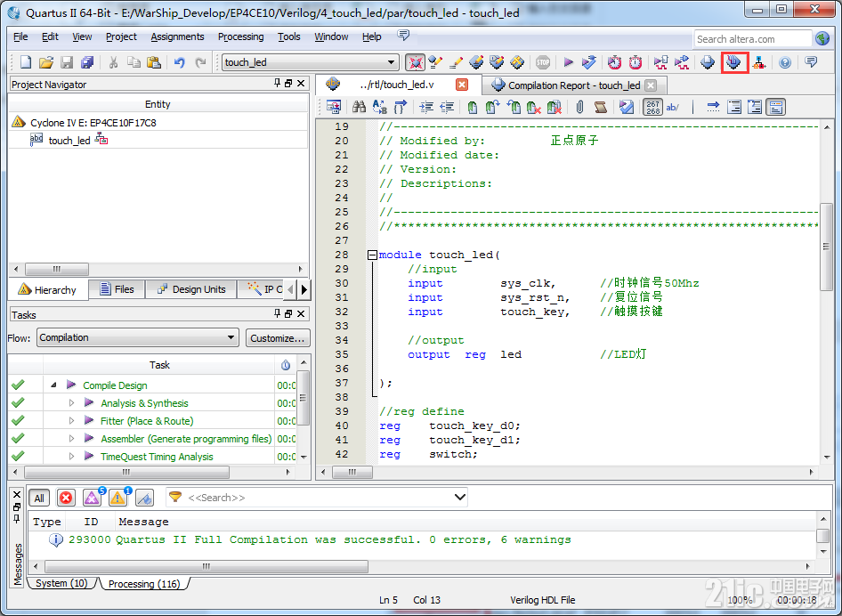
Task: Toggle flagged messages filter icon
Action: [144, 498]
